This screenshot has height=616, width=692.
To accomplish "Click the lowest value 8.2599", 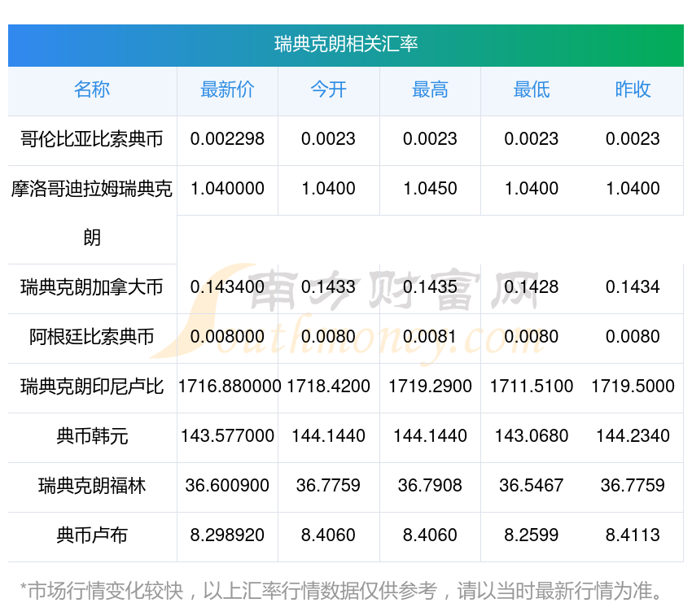I will click(x=532, y=535).
